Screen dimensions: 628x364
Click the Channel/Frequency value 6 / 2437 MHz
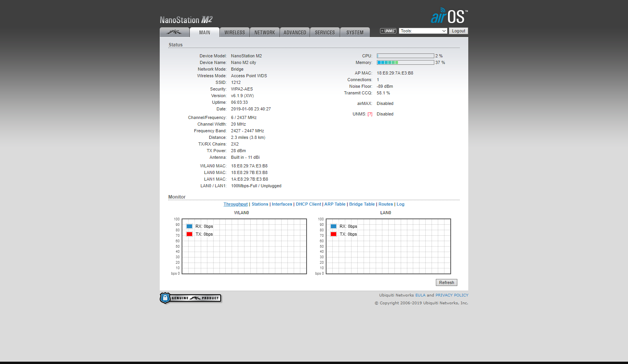coord(244,118)
